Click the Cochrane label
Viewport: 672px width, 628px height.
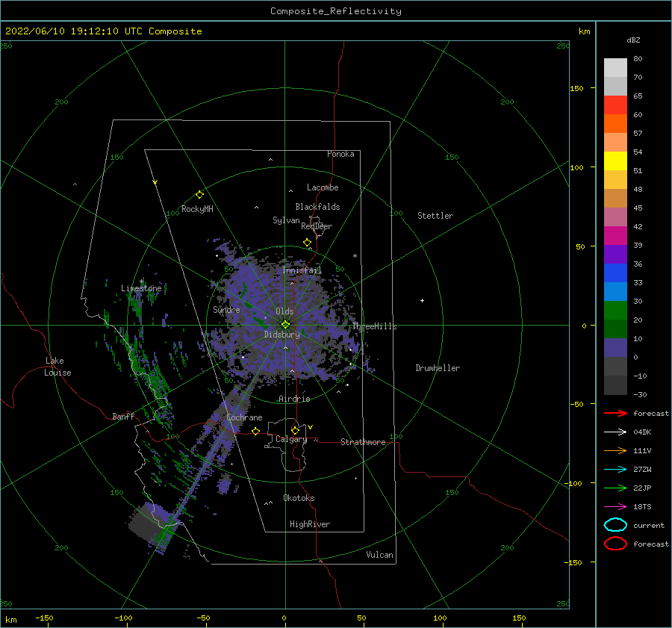tap(244, 417)
